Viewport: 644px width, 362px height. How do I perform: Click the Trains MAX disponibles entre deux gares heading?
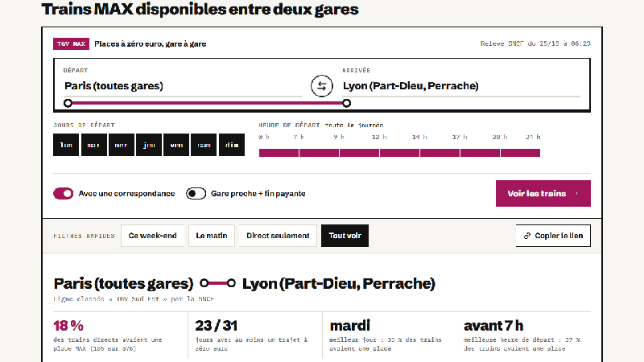200,9
